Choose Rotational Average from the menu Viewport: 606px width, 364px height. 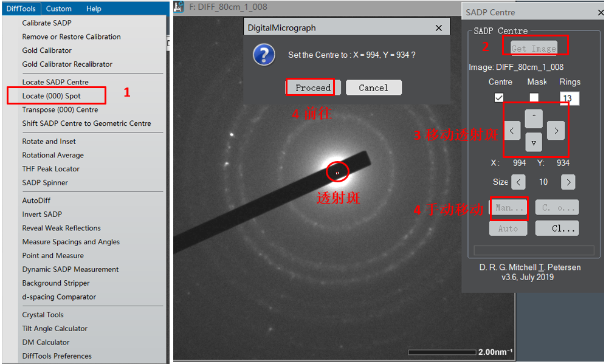click(53, 155)
